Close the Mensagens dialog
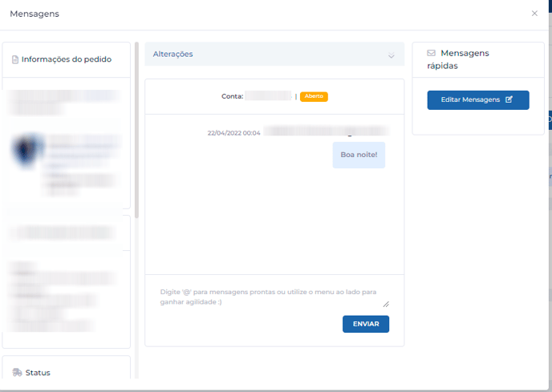This screenshot has width=552, height=392. coord(534,14)
